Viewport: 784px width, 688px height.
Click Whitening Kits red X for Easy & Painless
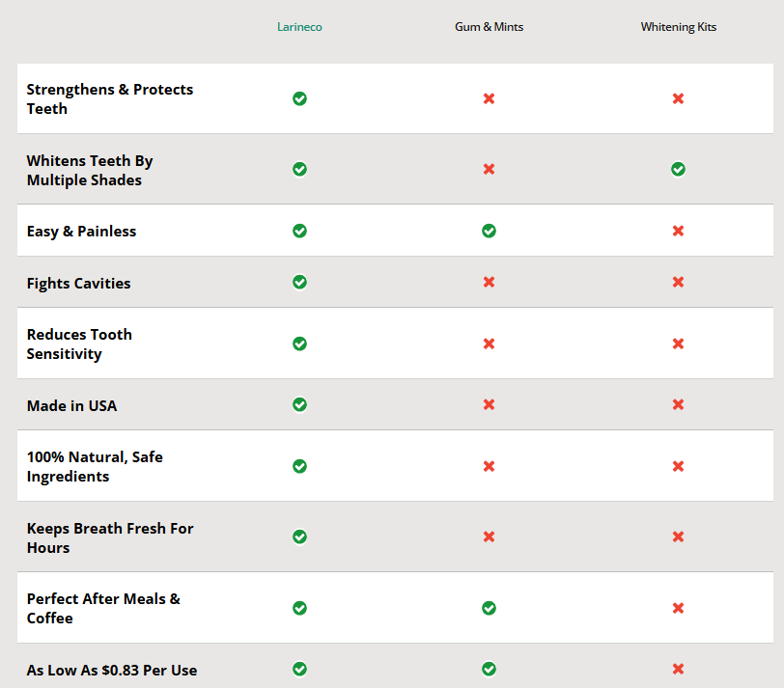point(678,231)
